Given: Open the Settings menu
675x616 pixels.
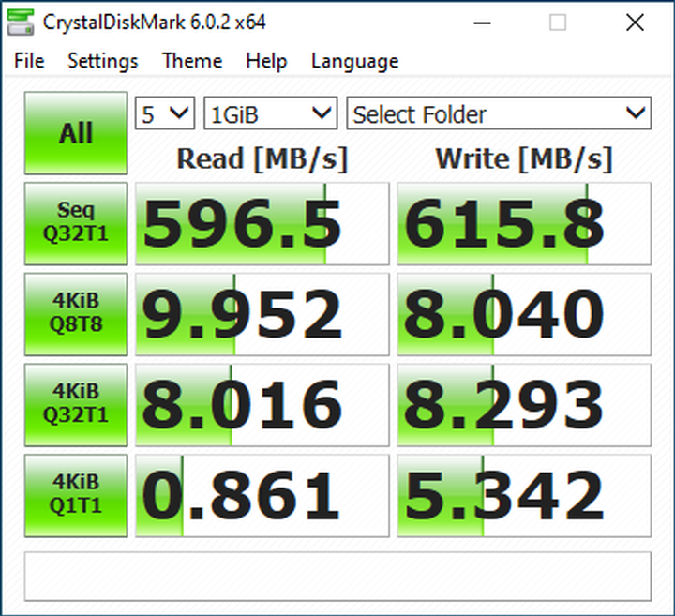Looking at the screenshot, I should 102,61.
